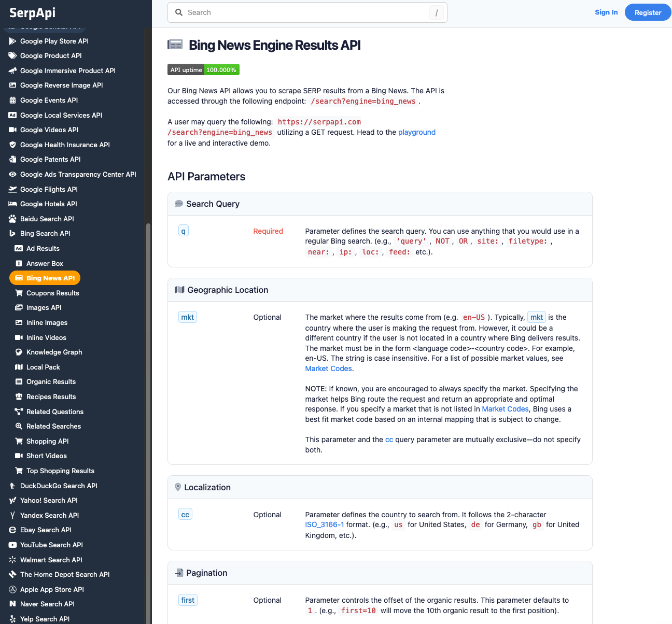Click the Apple App Store API icon
This screenshot has width=672, height=624.
[12, 589]
